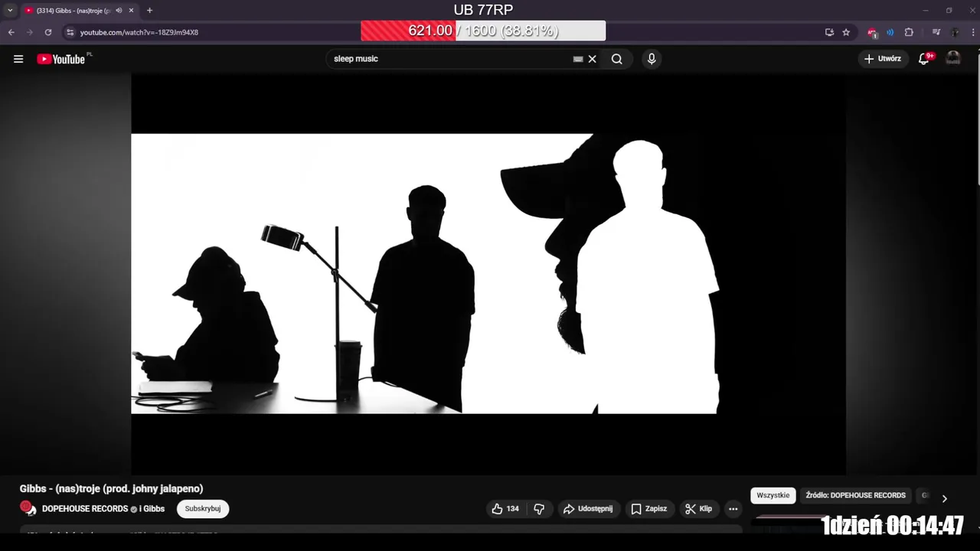Go to the YouTube home logo
This screenshot has height=551, width=980.
point(61,59)
